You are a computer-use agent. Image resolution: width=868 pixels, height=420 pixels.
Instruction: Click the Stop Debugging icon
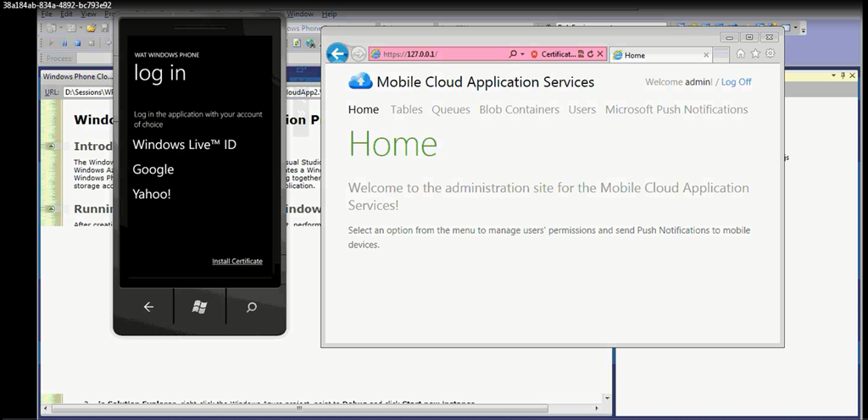[x=77, y=43]
